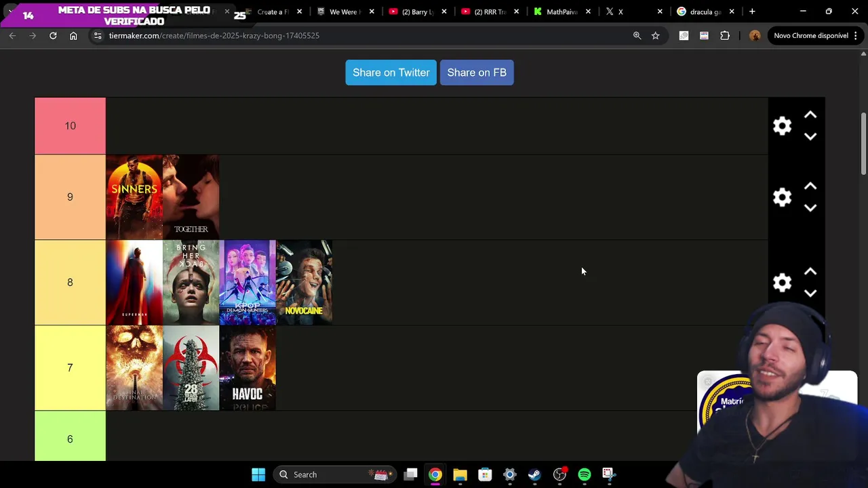This screenshot has height=488, width=868.
Task: Click the page vertical scrollbar
Action: click(x=863, y=144)
